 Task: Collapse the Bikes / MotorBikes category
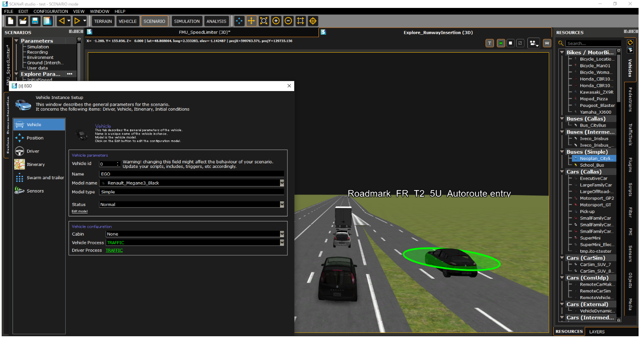[562, 53]
